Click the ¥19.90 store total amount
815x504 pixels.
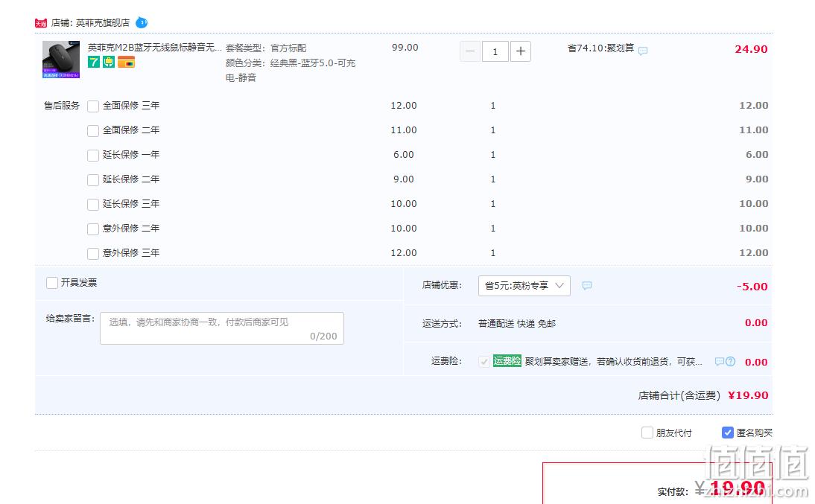coord(748,395)
